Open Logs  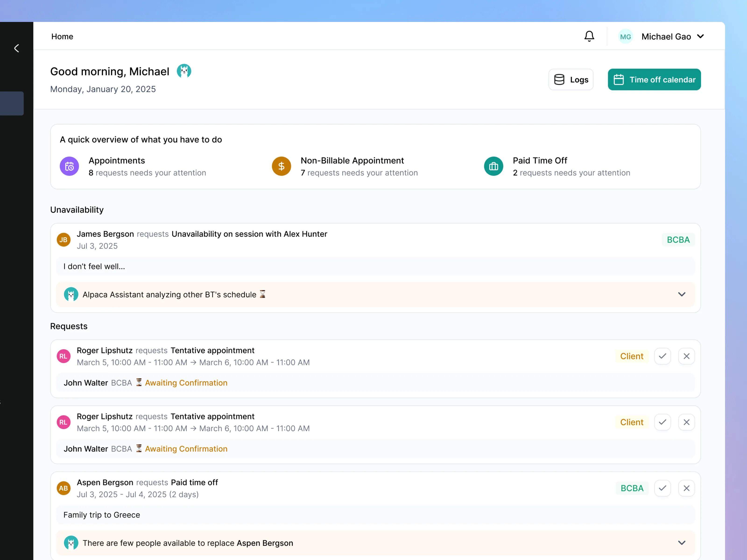point(571,79)
